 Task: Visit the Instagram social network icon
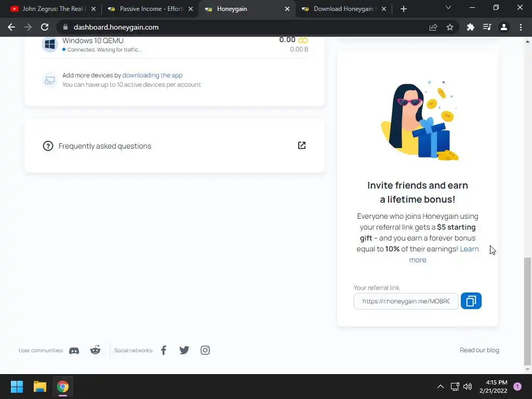click(x=205, y=350)
